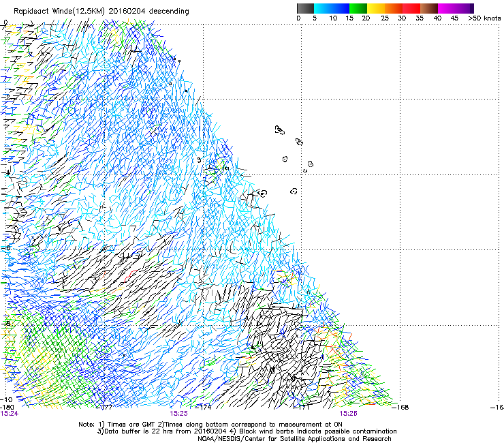Click the yellow 20-25 knots color segment
This screenshot has height=443, width=504.
coord(376,8)
